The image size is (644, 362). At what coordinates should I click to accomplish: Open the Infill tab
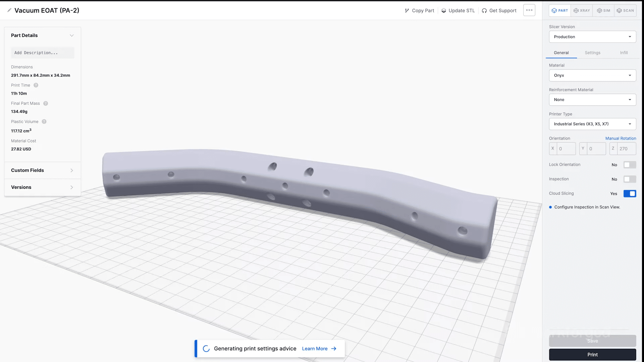624,53
